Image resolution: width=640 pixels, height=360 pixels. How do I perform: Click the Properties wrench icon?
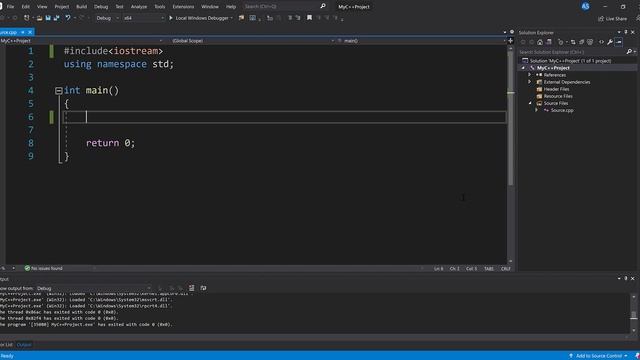[x=610, y=42]
